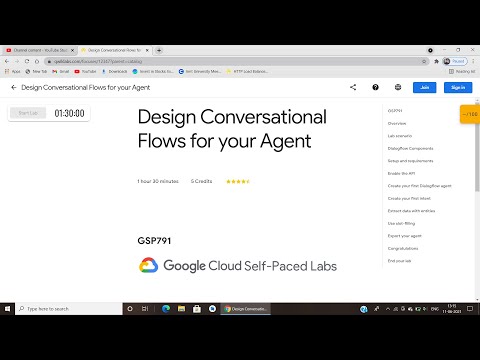Viewport: 480px width, 360px height.
Task: Open New Tab bookmark
Action: point(36,71)
